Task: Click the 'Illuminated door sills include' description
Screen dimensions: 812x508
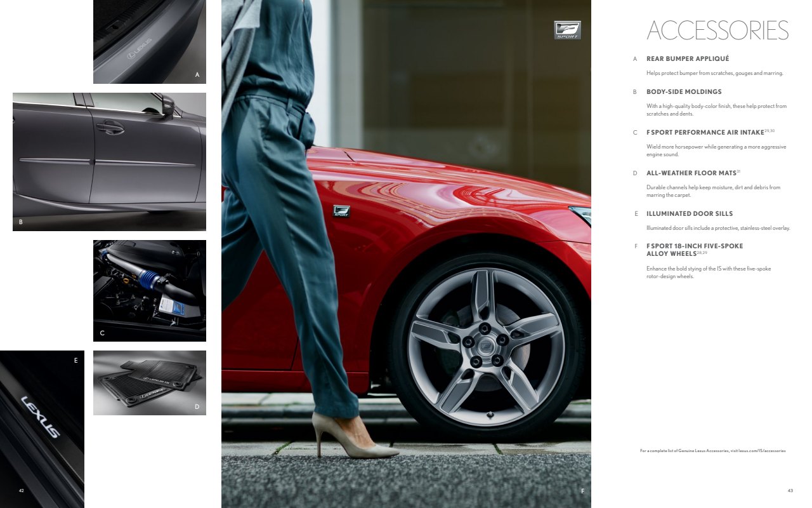Action: 718,228
